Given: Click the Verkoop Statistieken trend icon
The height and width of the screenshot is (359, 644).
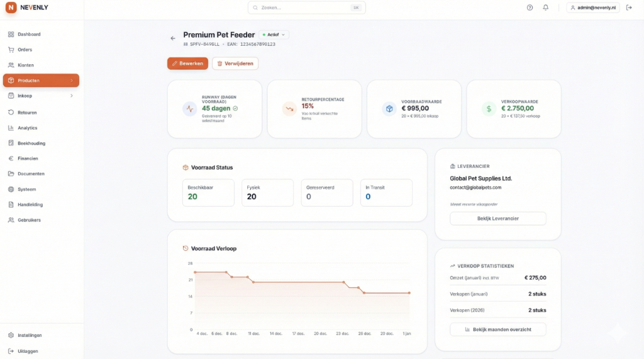Looking at the screenshot, I should point(453,266).
